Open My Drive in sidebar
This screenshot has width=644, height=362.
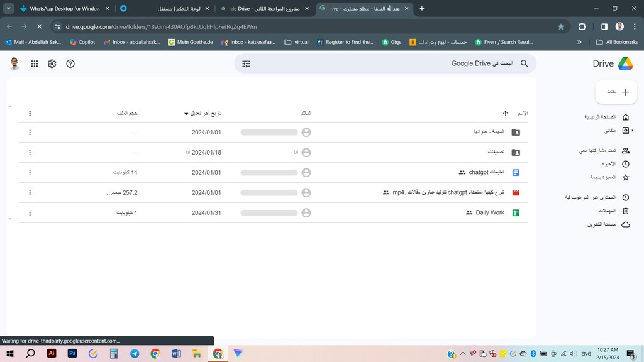[x=615, y=131]
